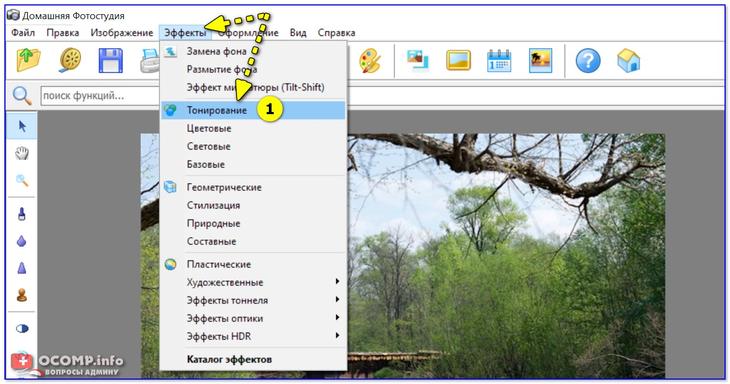The width and height of the screenshot is (730, 384).
Task: Click the house icon in toolbar
Action: 629,61
